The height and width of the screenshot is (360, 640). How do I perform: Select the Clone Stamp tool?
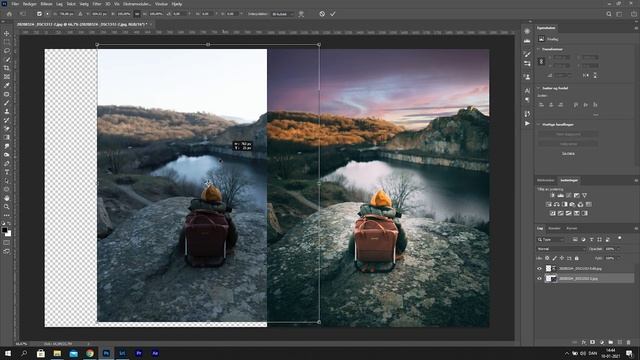(x=7, y=111)
